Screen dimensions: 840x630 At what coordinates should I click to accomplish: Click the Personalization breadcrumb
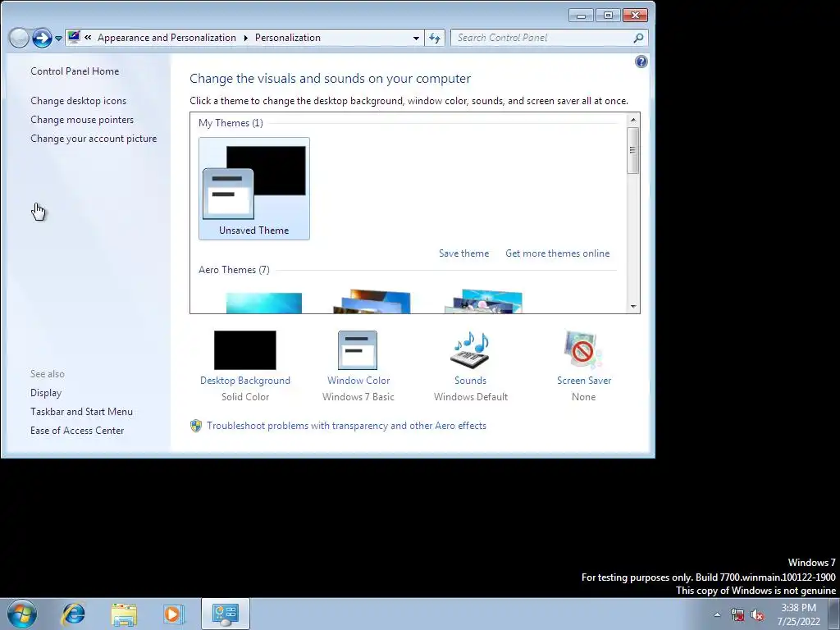(x=288, y=38)
